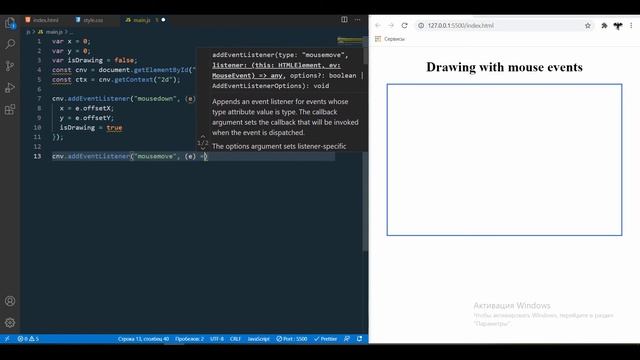Bookmark this page with the star
The width and height of the screenshot is (640, 360).
[588, 25]
